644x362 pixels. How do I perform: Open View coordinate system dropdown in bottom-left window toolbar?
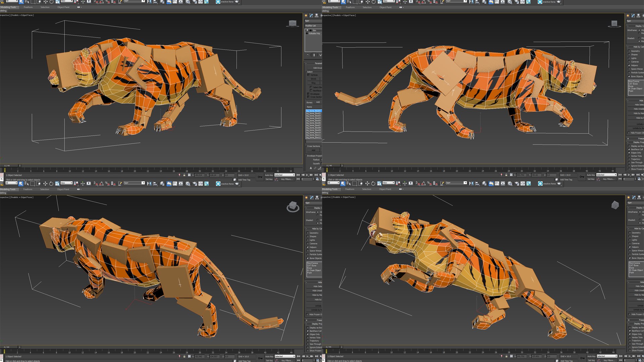66,183
